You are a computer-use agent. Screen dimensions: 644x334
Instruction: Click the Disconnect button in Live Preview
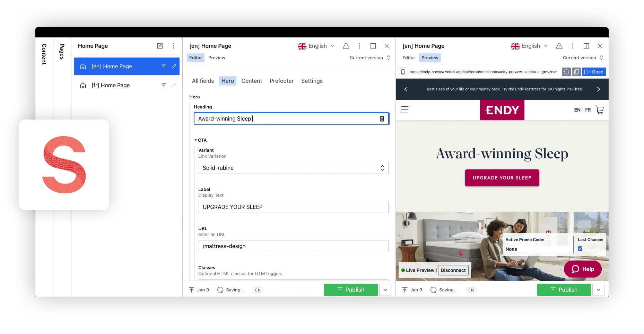453,270
